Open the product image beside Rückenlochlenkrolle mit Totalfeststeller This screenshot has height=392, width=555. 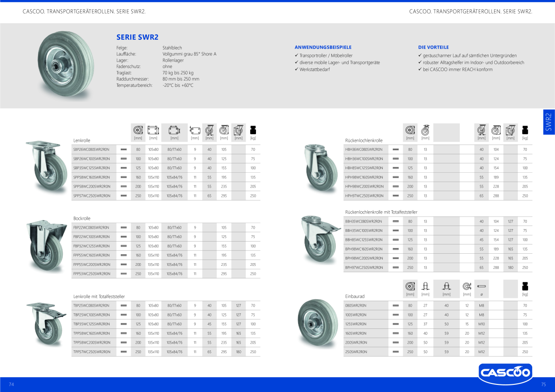coord(321,239)
